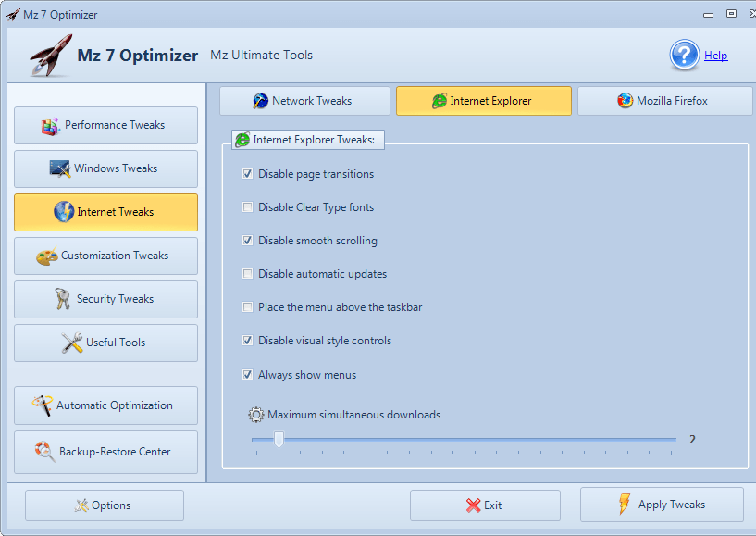Image resolution: width=756 pixels, height=536 pixels.
Task: Uncheck Always show menus
Action: point(247,374)
